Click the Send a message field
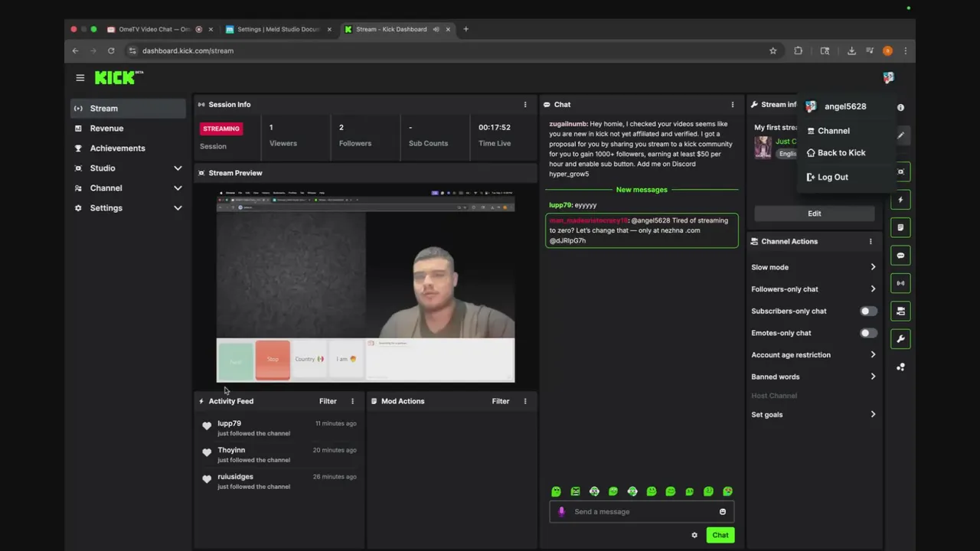Screen dimensions: 980x551 pyautogui.click(x=642, y=511)
